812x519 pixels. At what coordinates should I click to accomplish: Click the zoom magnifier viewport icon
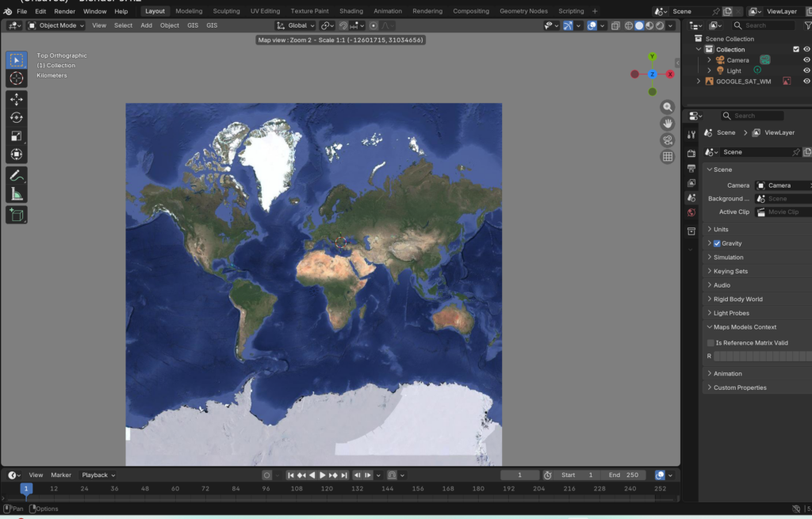(x=668, y=107)
